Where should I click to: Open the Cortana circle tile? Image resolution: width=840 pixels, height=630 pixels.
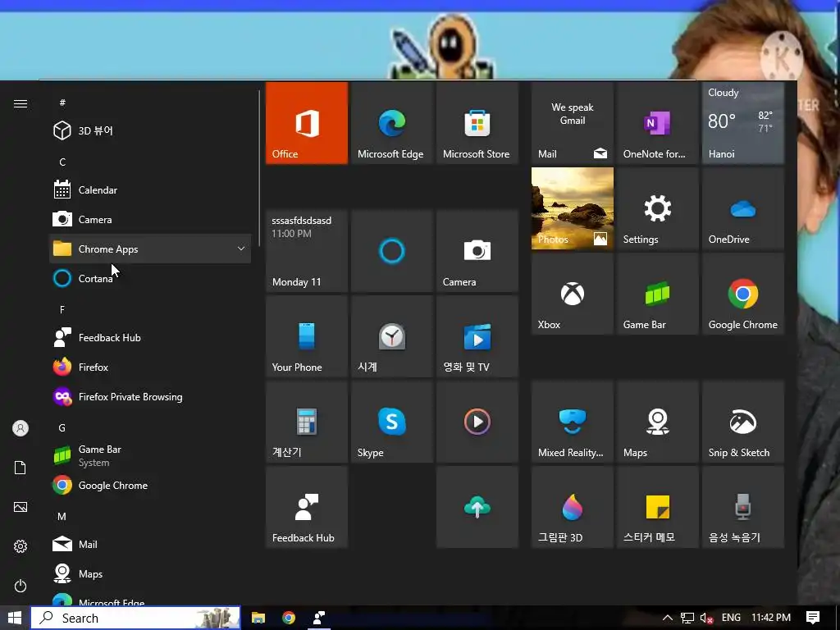point(391,251)
